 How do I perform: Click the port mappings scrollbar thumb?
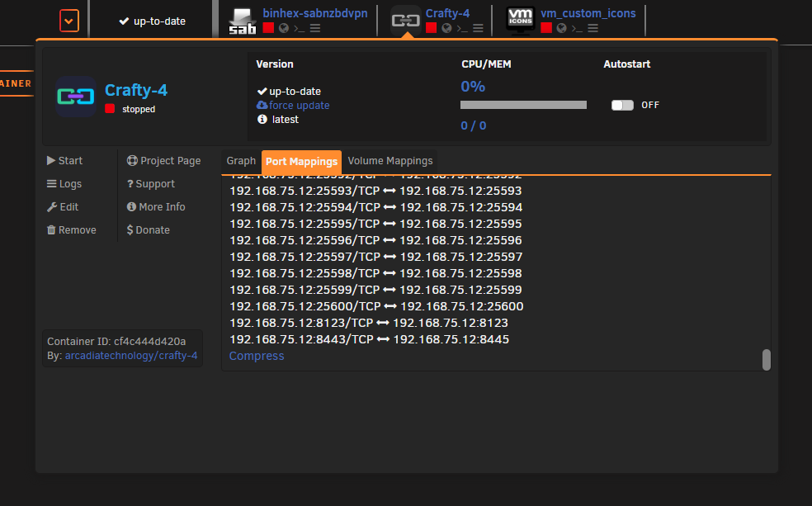[x=767, y=360]
